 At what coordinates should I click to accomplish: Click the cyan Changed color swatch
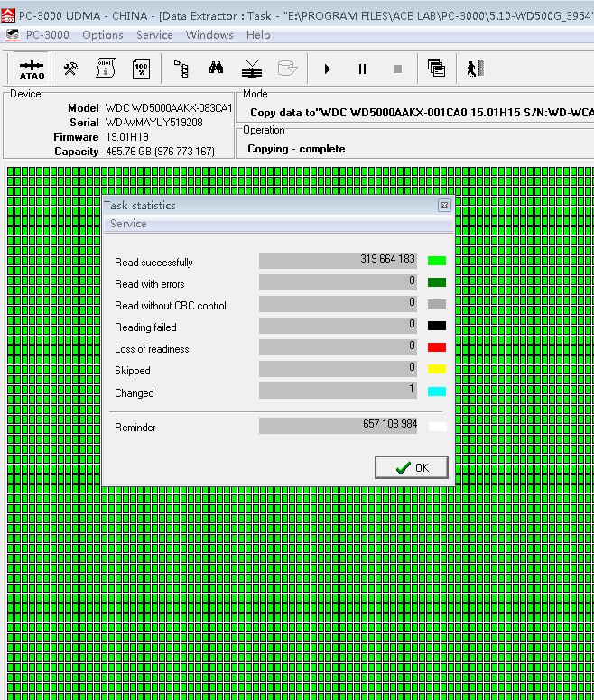[437, 391]
